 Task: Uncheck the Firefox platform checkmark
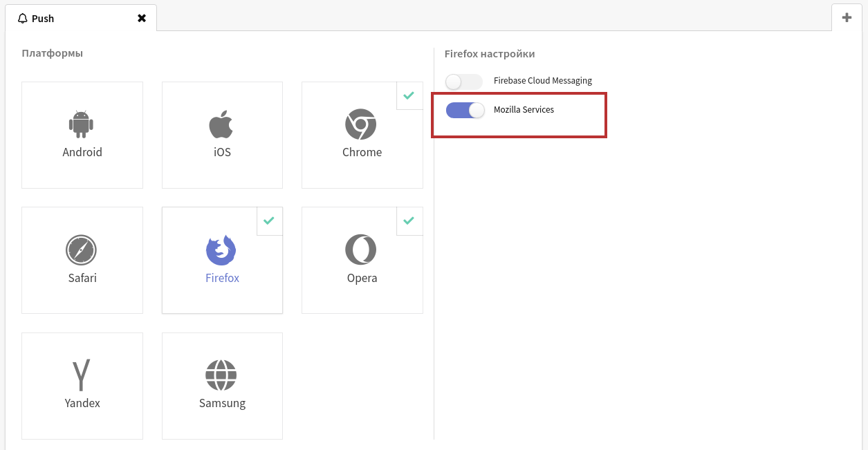click(x=269, y=221)
